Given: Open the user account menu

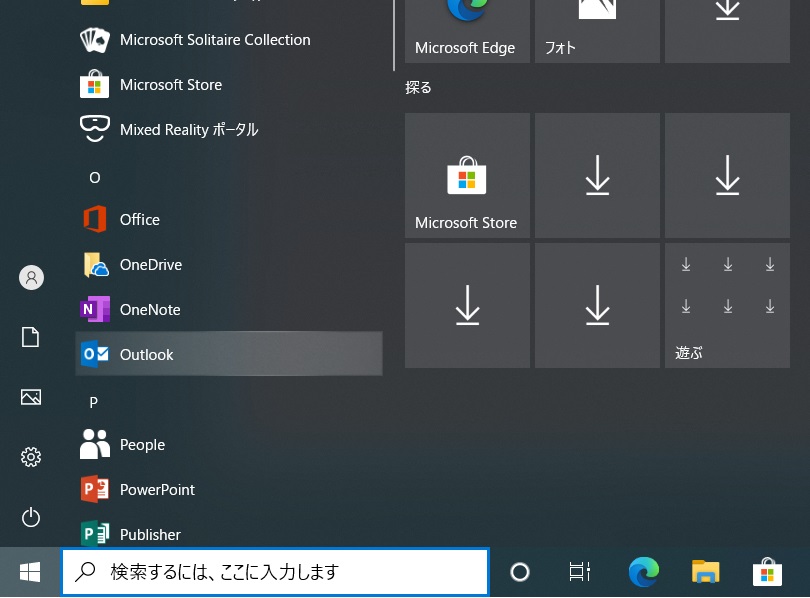Looking at the screenshot, I should point(31,278).
